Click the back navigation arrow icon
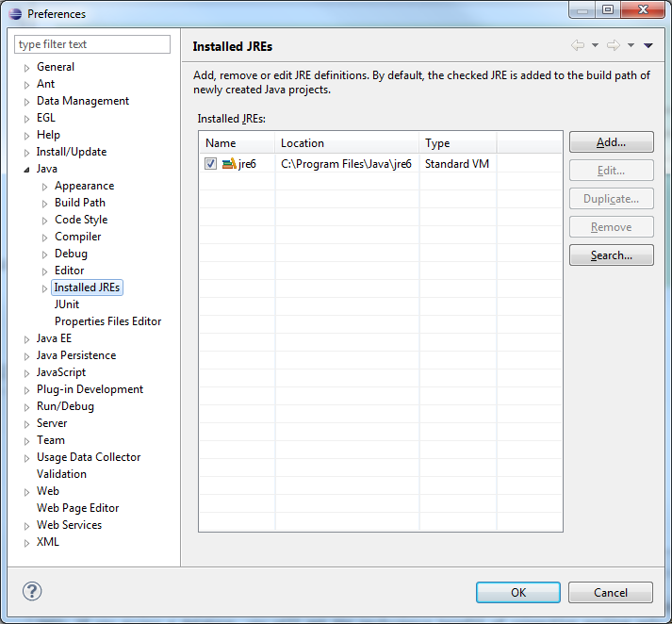672x624 pixels. click(578, 45)
